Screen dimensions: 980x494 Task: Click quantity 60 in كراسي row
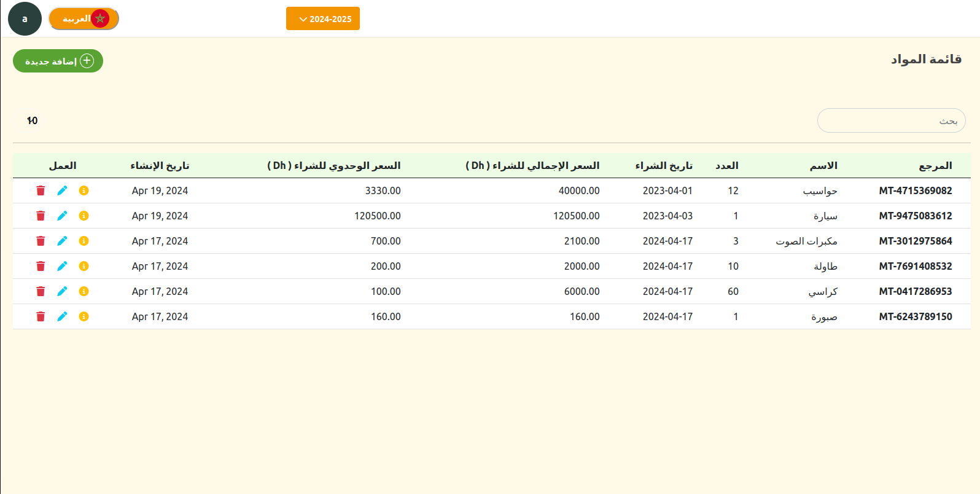coord(733,291)
